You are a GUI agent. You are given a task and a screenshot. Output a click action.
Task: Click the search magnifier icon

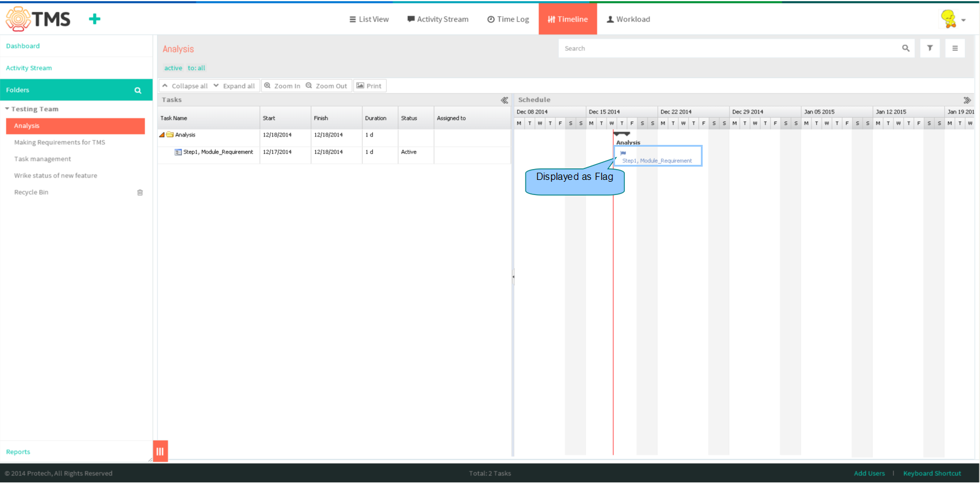(906, 48)
